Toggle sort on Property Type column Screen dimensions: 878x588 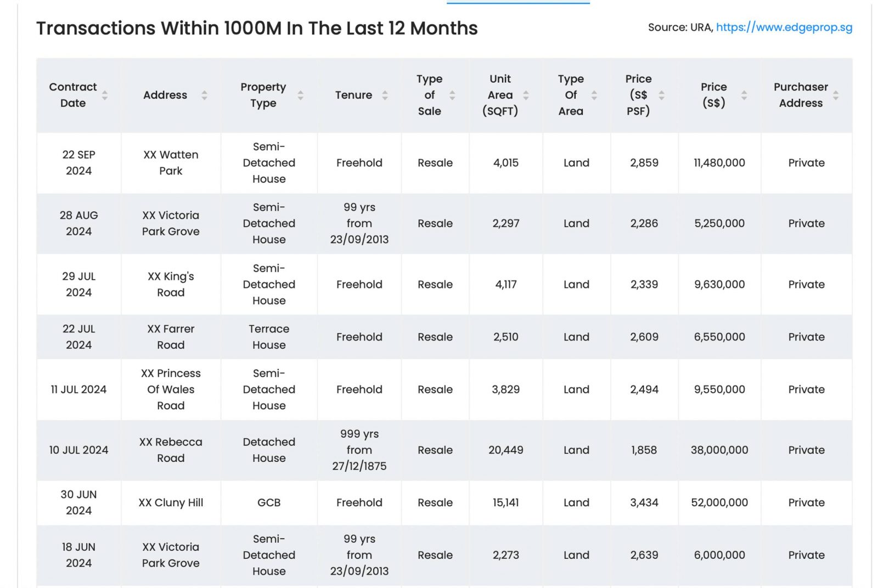(301, 95)
